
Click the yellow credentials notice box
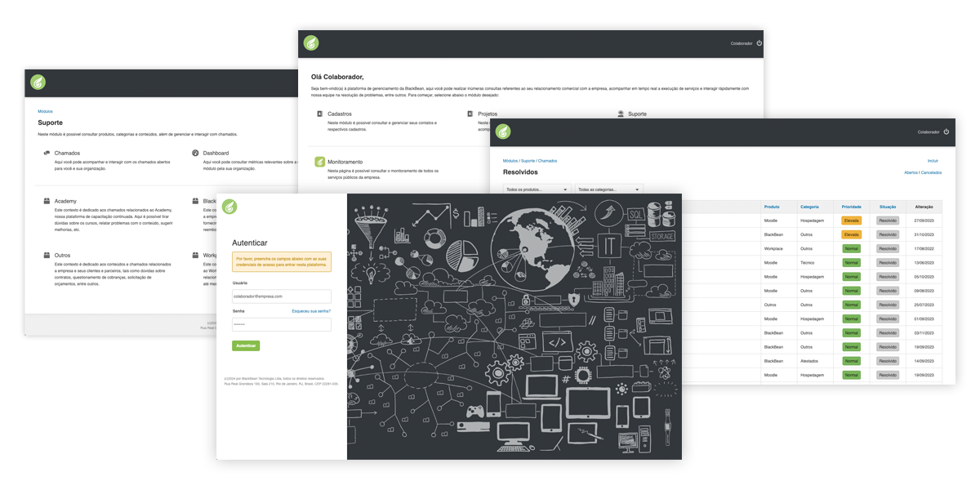(x=282, y=261)
